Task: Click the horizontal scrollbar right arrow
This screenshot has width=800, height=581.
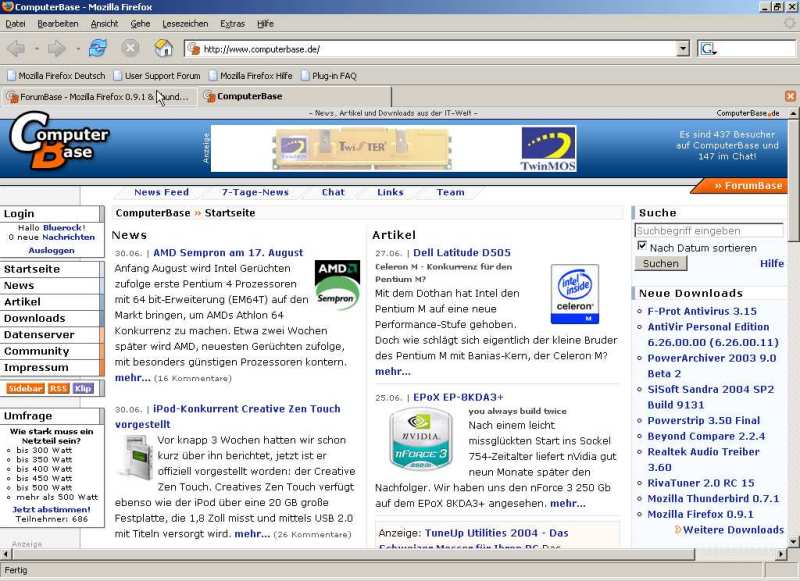Action: (x=781, y=554)
